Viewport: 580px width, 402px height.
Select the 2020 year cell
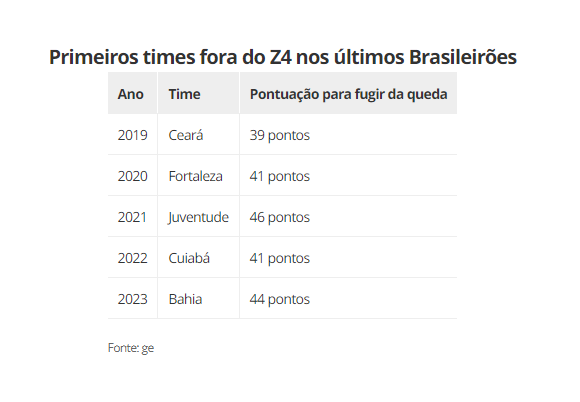click(132, 176)
